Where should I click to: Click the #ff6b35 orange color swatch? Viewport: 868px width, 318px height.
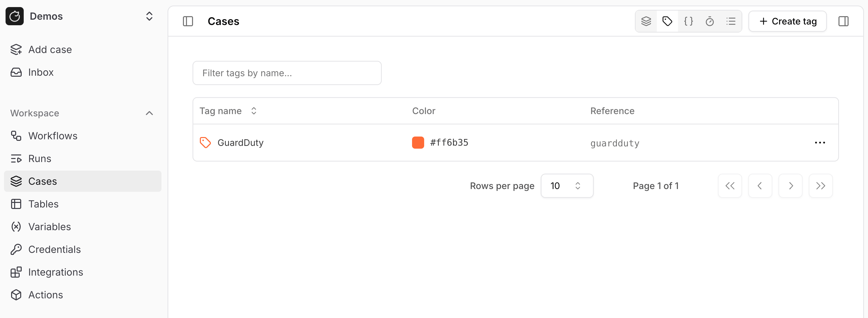click(x=418, y=143)
